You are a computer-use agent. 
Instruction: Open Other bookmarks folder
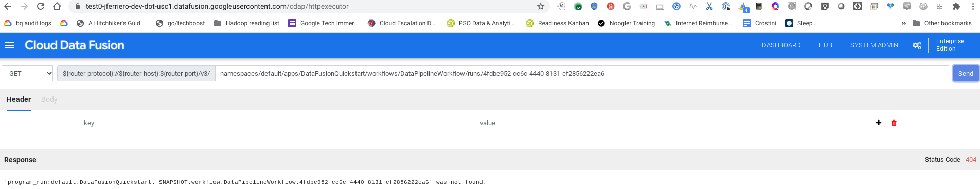pyautogui.click(x=942, y=23)
